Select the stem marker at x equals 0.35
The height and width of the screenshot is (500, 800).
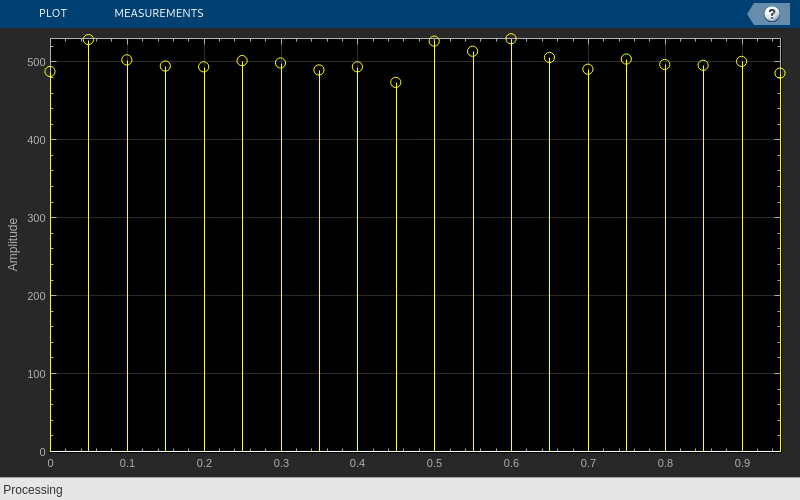(319, 70)
